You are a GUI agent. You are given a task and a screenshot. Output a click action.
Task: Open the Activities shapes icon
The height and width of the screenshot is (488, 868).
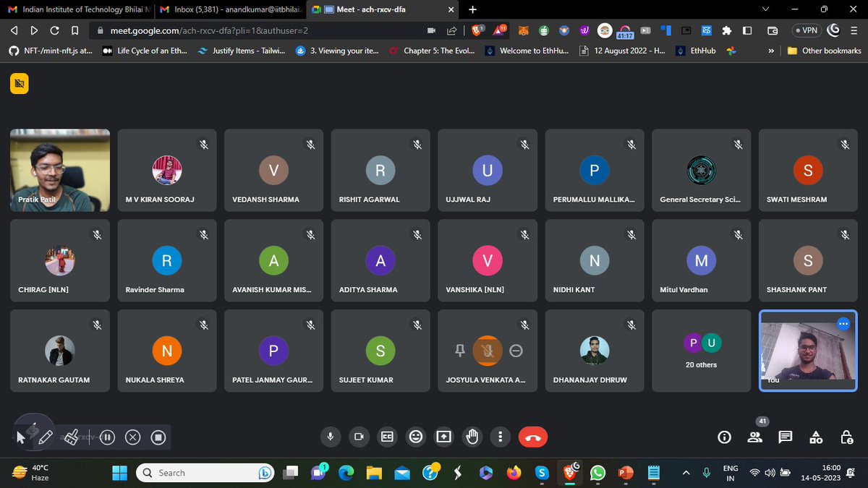(x=816, y=437)
